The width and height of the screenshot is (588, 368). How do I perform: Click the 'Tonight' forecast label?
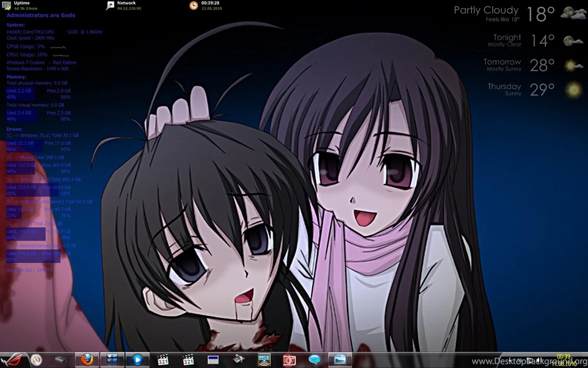pyautogui.click(x=507, y=37)
